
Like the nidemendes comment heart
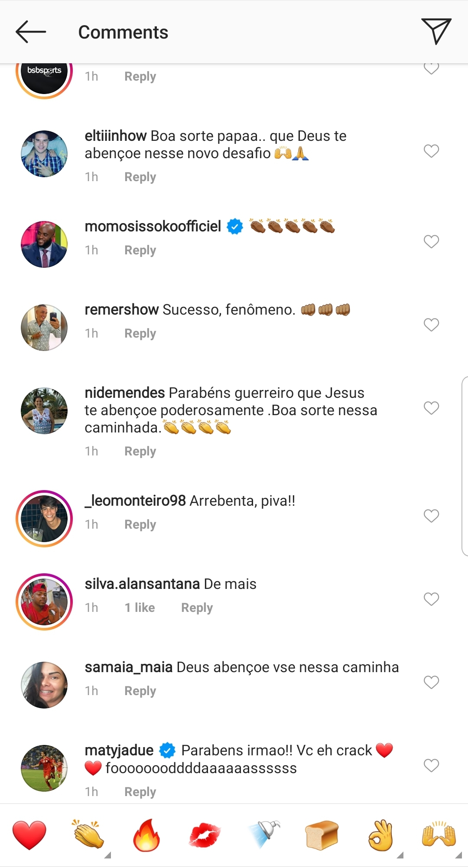click(431, 408)
